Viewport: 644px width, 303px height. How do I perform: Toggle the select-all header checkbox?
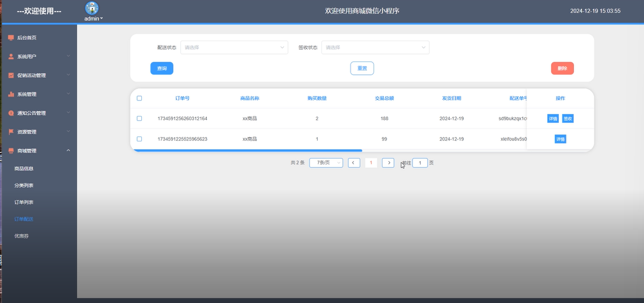tap(139, 98)
